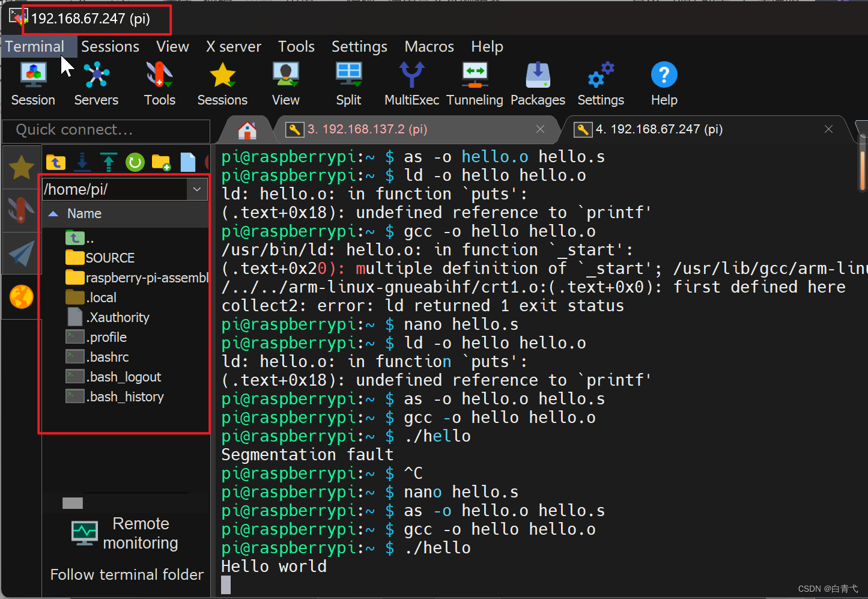This screenshot has width=868, height=599.
Task: Open the /home/pi/ path dropdown
Action: point(197,189)
